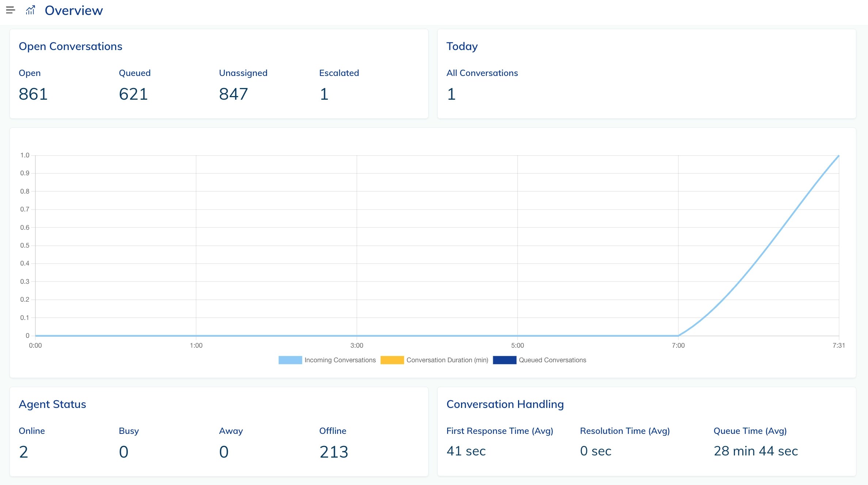Toggle Queued Conversations dark blue swatch

tap(504, 360)
